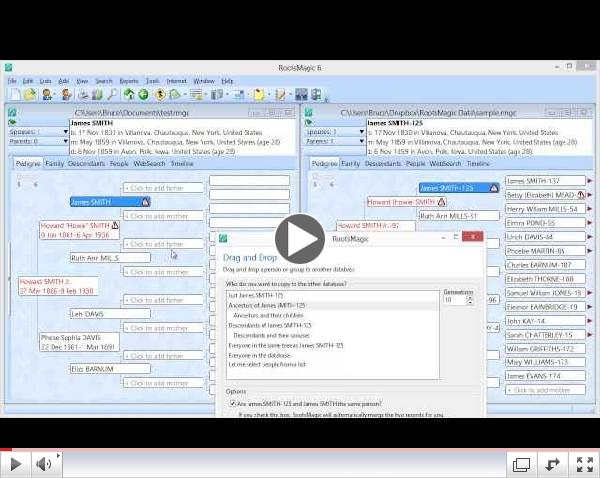Select 'Let me select people from a list'

[x=267, y=364]
